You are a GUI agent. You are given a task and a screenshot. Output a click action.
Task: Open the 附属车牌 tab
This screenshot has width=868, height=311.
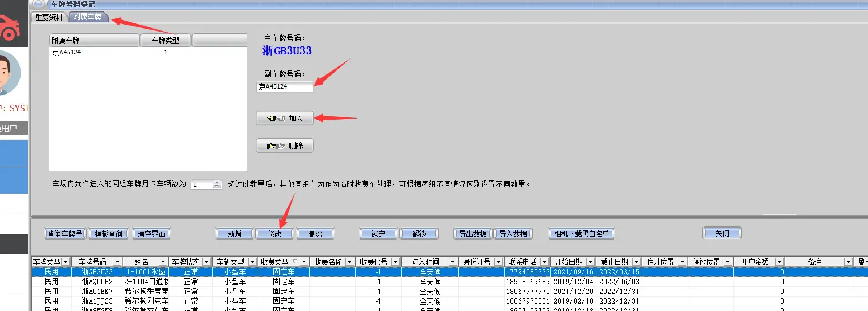coord(88,17)
